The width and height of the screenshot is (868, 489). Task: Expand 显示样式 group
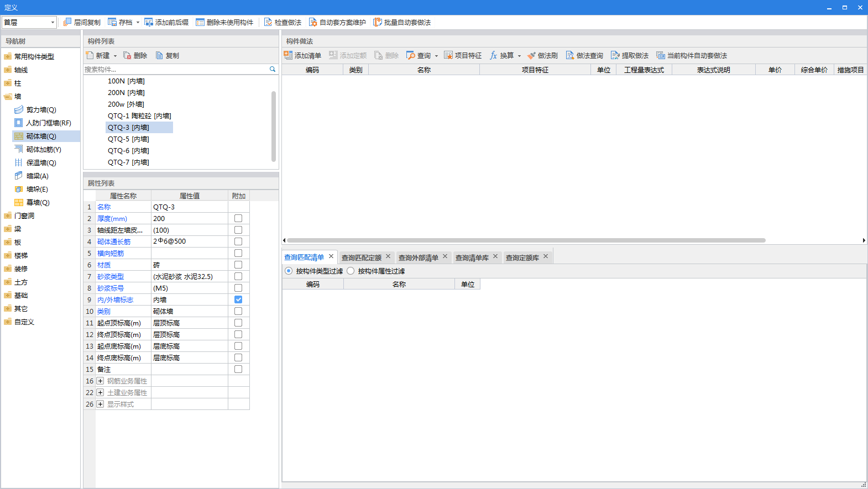100,404
